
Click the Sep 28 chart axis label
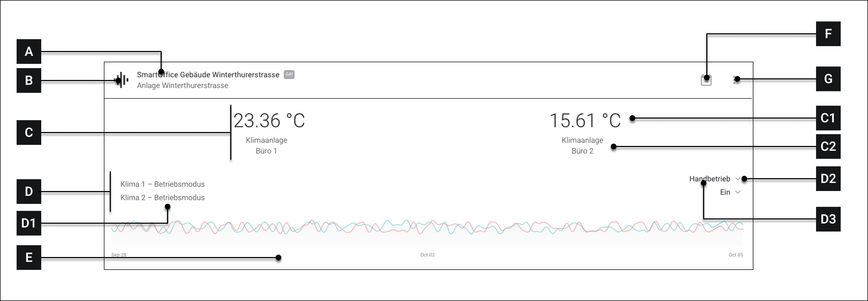tap(119, 255)
